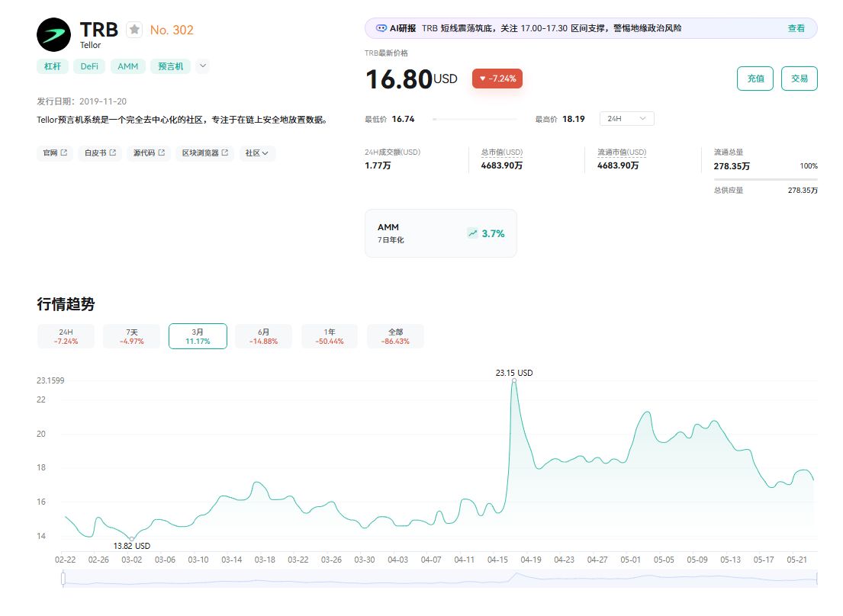
Task: Click the AI研报 robot icon
Action: click(x=381, y=28)
